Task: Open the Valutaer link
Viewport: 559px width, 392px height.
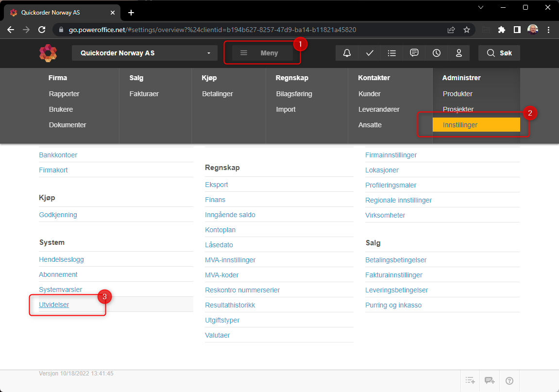Action: [218, 335]
